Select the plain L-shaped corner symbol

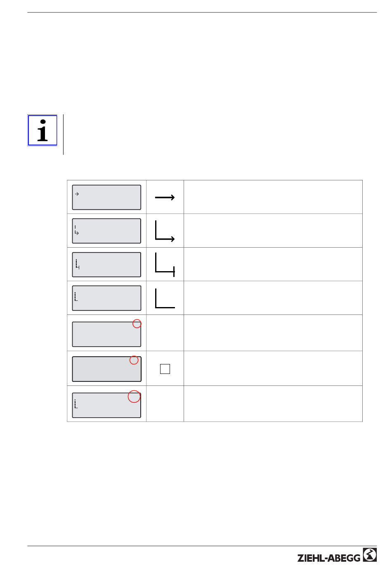point(165,298)
